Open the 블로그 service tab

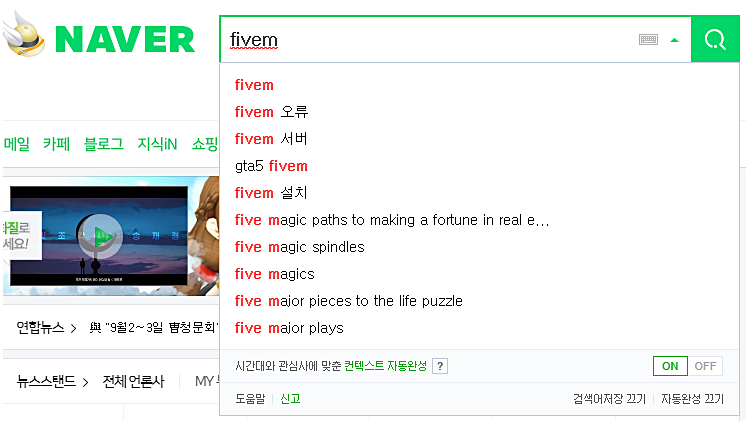point(104,144)
